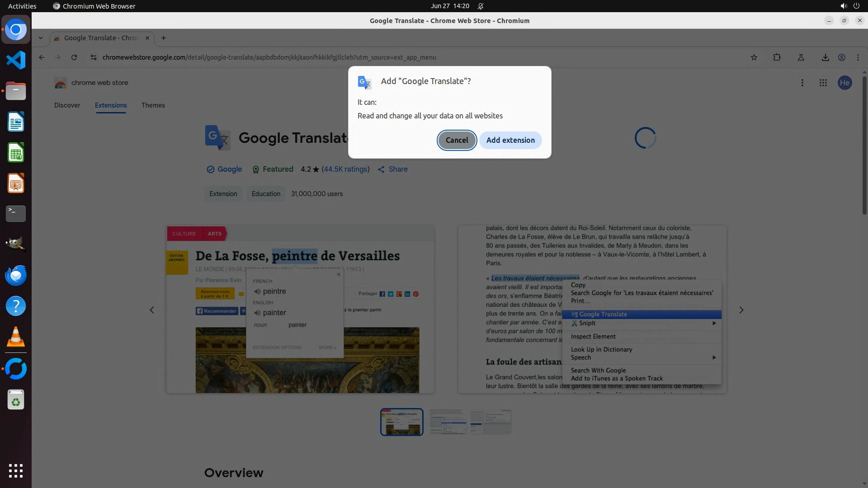Open the Downloads toolbar icon
868x488 pixels.
[825, 57]
